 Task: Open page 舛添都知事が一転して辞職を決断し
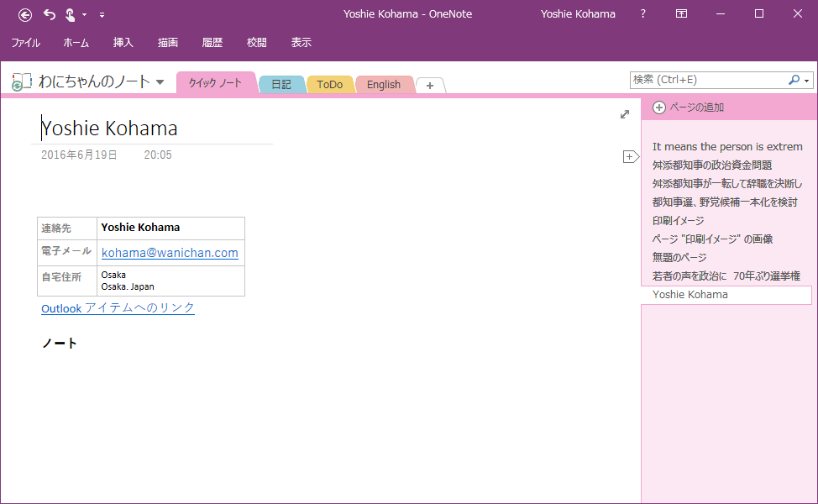(726, 184)
